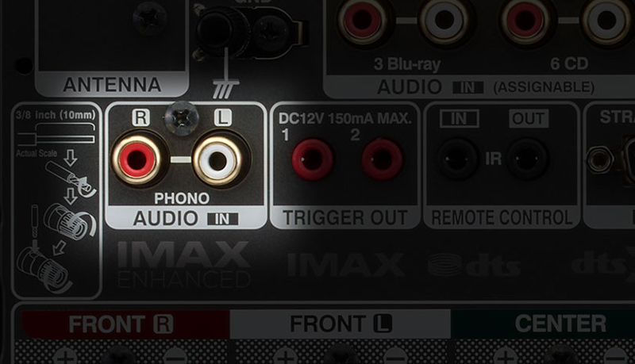This screenshot has width=635, height=364.
Task: Click the GND ground terminal knob
Action: 222,30
